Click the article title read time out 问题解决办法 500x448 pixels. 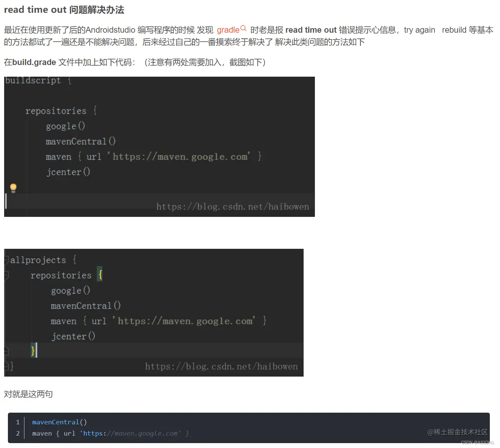64,10
